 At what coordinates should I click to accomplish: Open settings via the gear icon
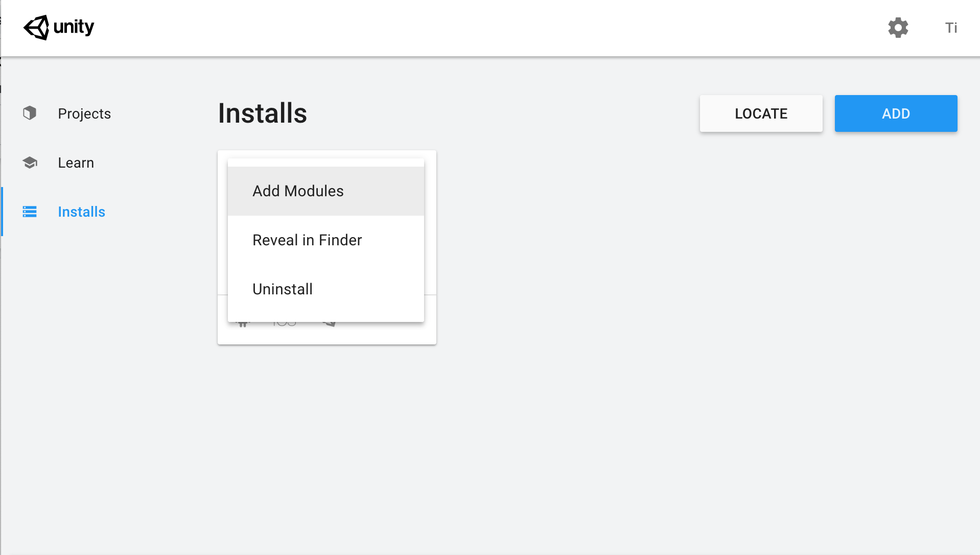click(x=898, y=28)
